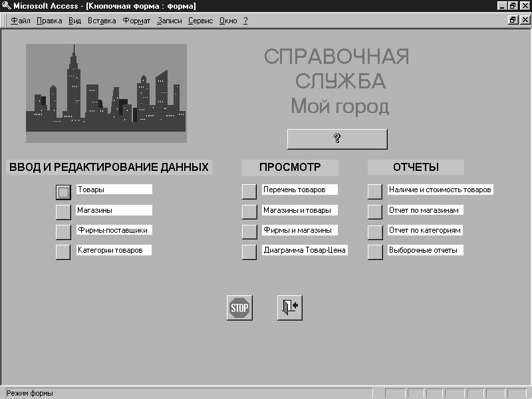Open the Формат menu
This screenshot has width=532, height=399.
136,21
